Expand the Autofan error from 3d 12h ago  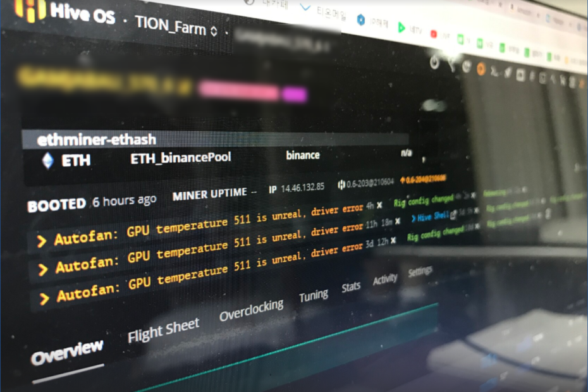tap(44, 298)
